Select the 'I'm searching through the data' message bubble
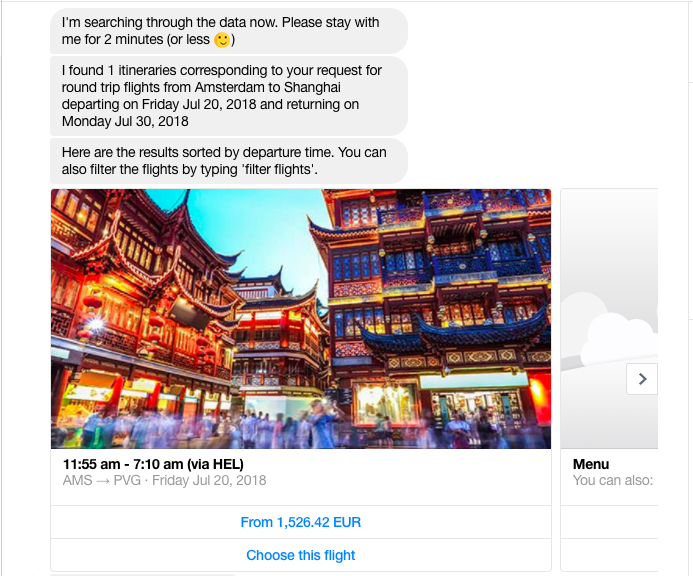The image size is (693, 576). pos(228,31)
